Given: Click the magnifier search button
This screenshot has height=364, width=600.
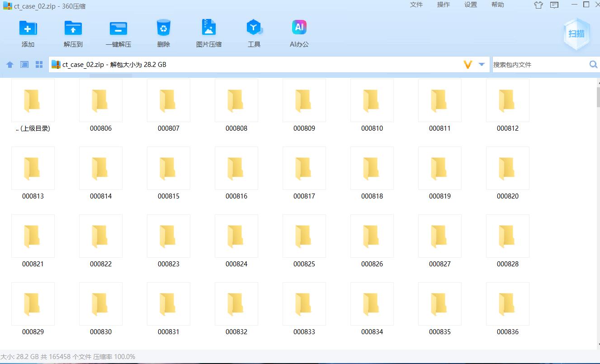Looking at the screenshot, I should coord(593,65).
